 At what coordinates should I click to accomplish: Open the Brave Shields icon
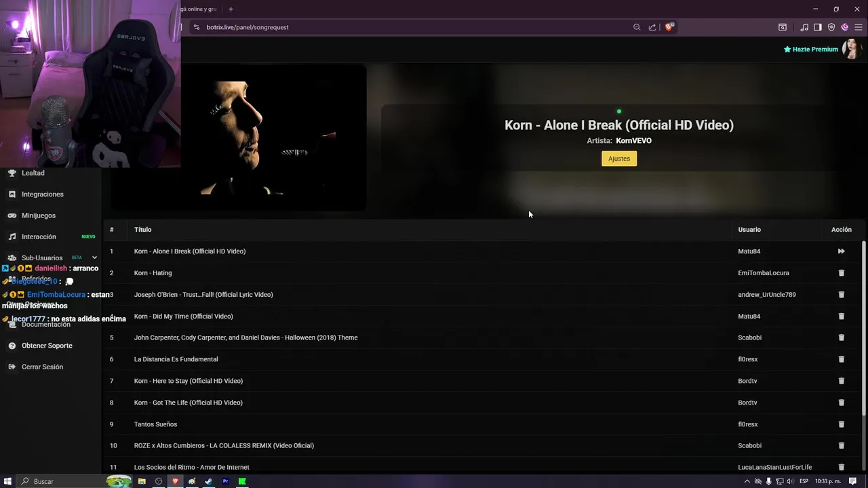(x=669, y=27)
